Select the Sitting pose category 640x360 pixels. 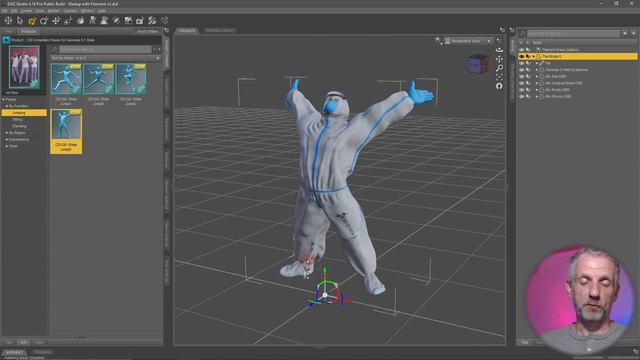(17, 120)
